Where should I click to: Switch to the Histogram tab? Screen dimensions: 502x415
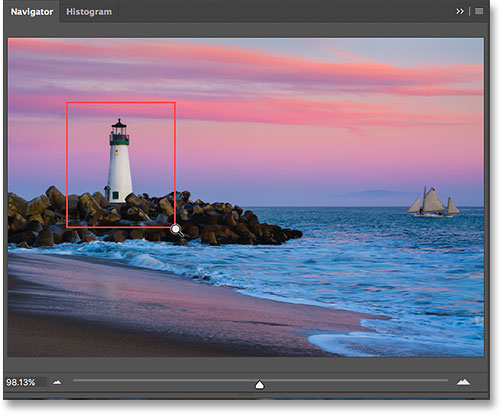pos(89,12)
